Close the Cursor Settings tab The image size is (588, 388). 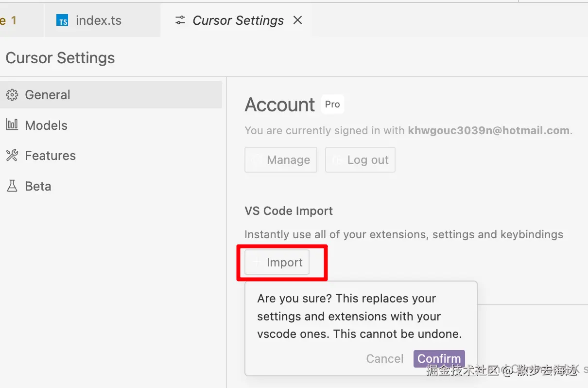298,20
